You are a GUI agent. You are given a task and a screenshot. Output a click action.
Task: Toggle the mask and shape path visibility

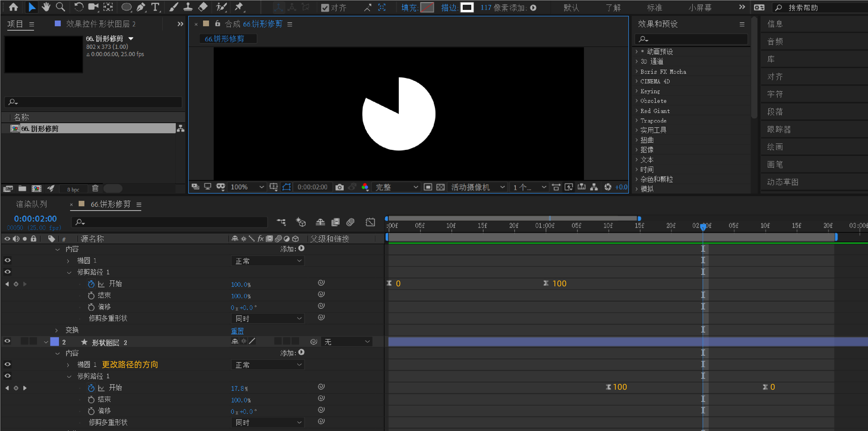click(x=287, y=187)
